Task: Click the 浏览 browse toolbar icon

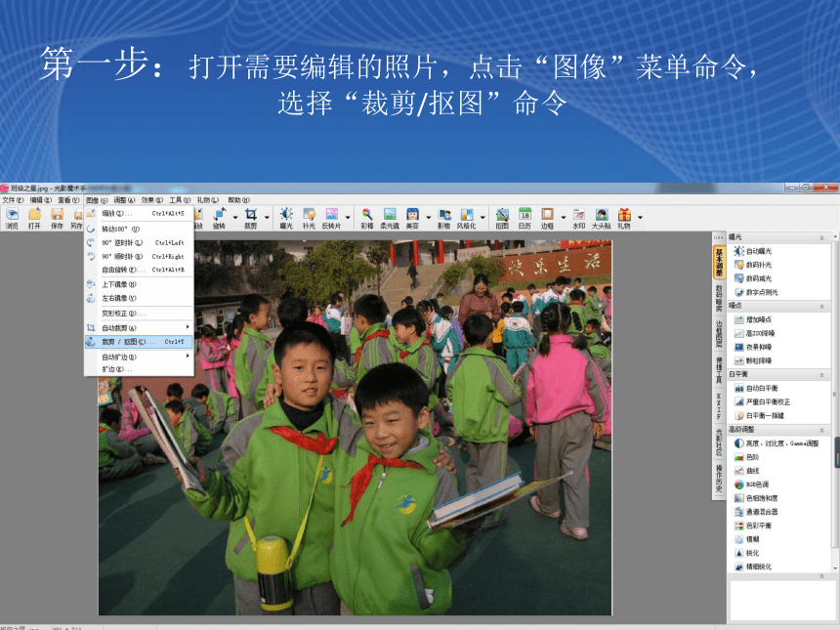Action: coord(12,218)
